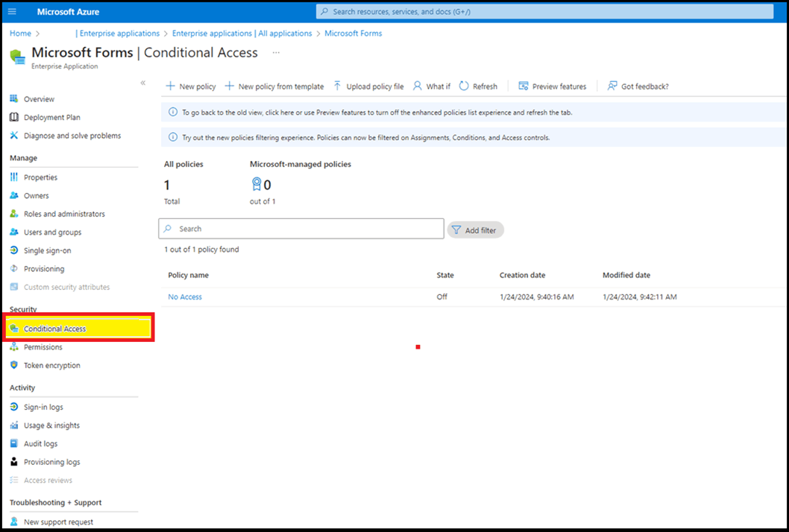The height and width of the screenshot is (532, 789).
Task: Click the Roles and administrators icon
Action: 14,214
